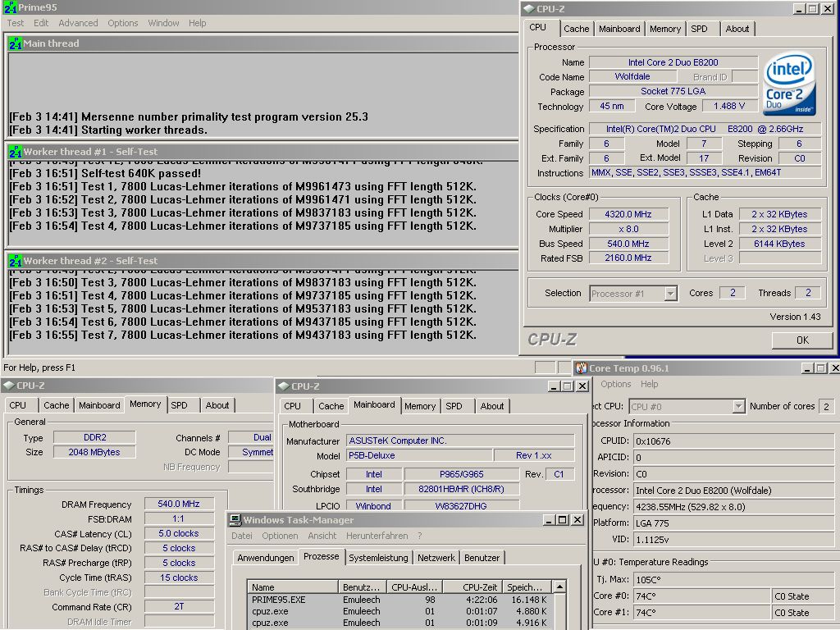
Task: Click the Worker thread #1 window icon
Action: 15,152
